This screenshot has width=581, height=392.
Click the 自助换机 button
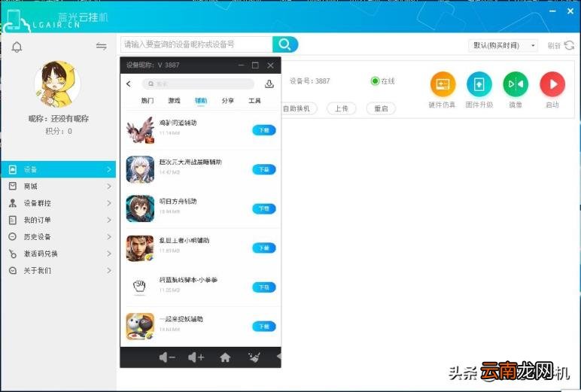[297, 108]
